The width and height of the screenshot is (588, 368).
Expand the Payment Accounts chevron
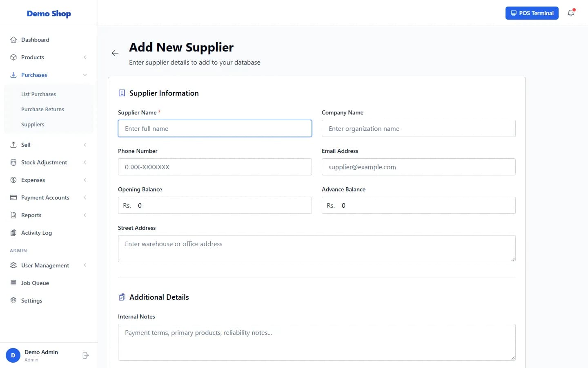[x=85, y=197]
